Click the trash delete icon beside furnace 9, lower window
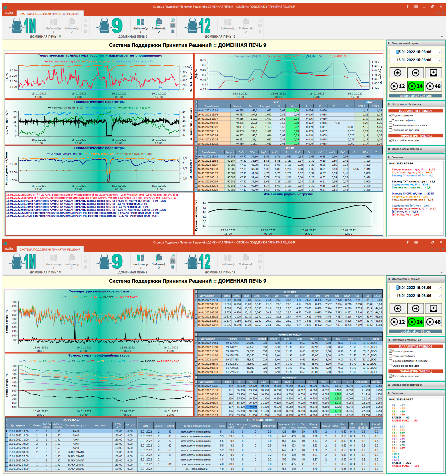The height and width of the screenshot is (476, 448). point(173,267)
